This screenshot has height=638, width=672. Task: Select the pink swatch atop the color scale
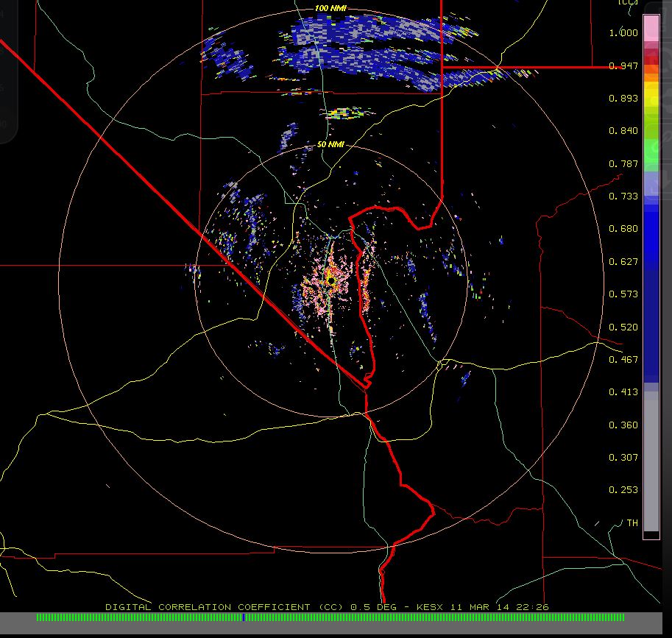[651, 29]
